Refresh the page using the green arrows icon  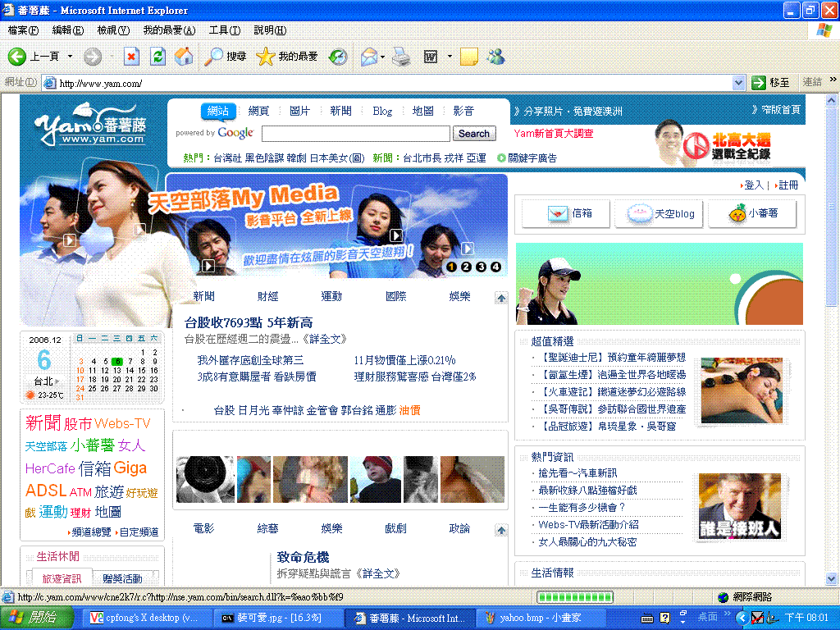point(157,57)
